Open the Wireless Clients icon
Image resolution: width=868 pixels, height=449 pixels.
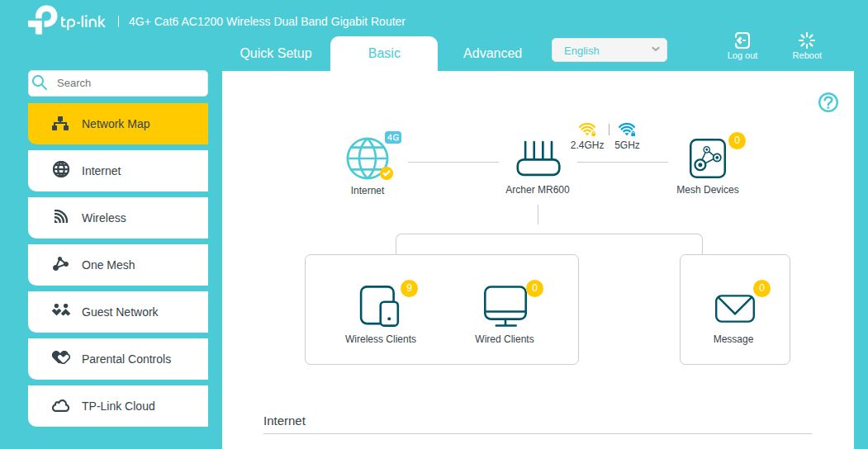(x=379, y=305)
